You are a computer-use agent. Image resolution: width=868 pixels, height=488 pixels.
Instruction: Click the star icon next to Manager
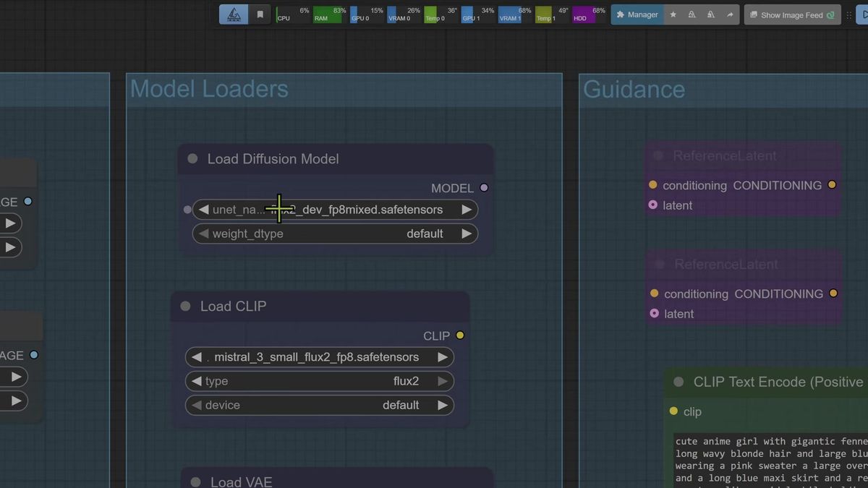(x=673, y=14)
